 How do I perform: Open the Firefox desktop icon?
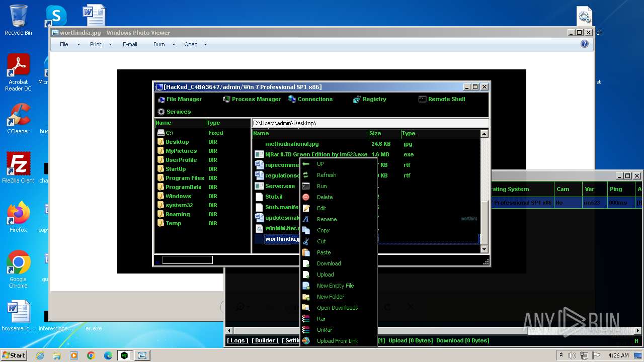point(18,217)
